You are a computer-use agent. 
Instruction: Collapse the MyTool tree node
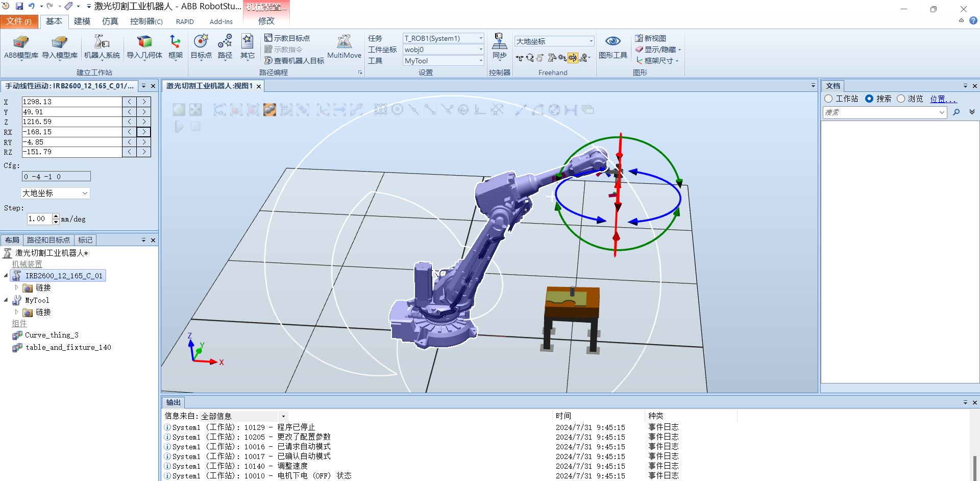click(6, 300)
